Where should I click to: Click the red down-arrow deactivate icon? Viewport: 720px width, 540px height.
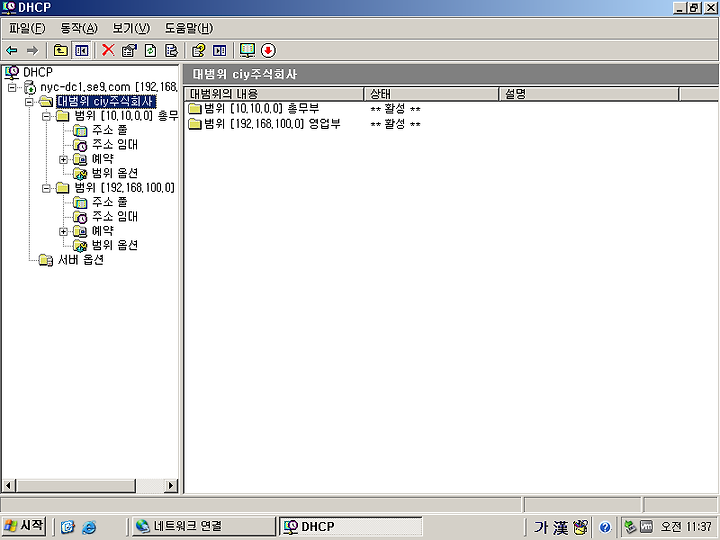268,51
